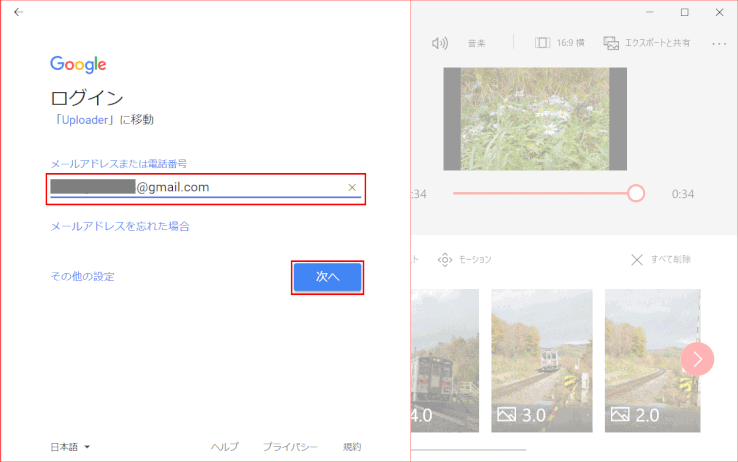This screenshot has height=462, width=738.
Task: Click the 16:9 横 aspect ratio option
Action: coord(560,43)
